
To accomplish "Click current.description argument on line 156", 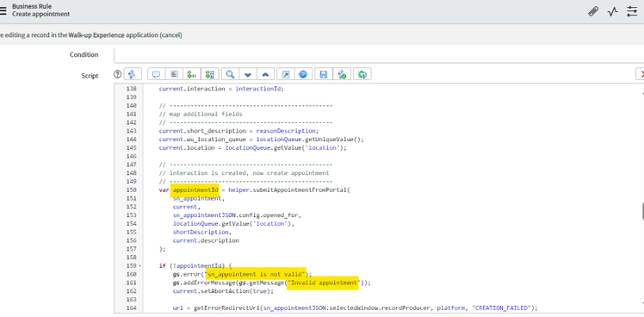I will (x=206, y=240).
